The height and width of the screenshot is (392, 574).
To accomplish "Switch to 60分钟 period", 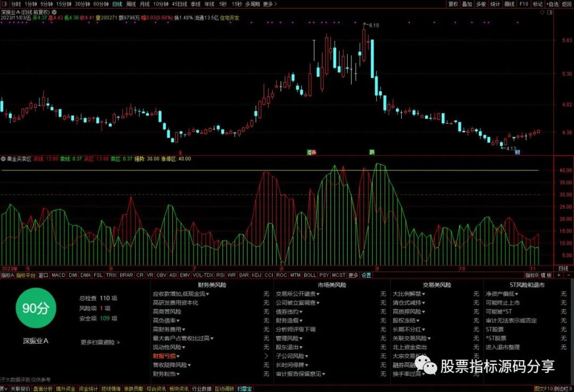I will click(101, 4).
